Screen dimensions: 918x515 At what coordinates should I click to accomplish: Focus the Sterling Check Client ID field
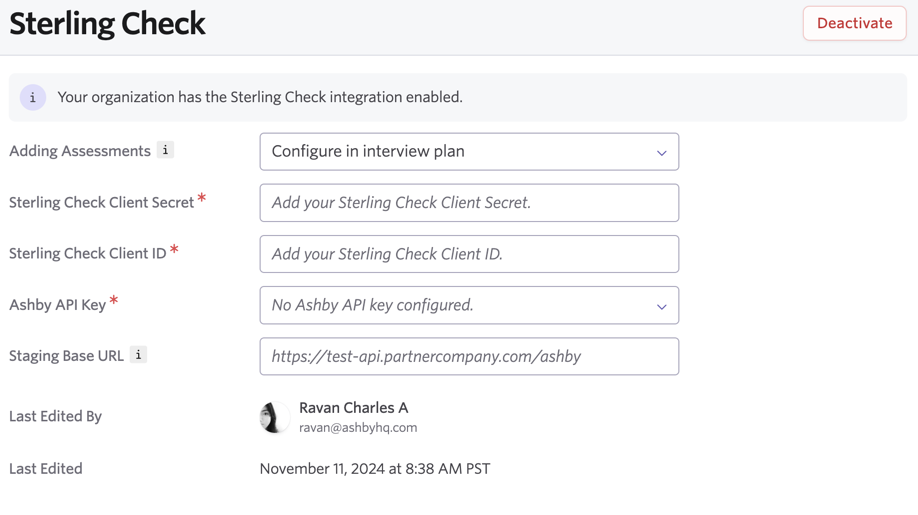(469, 254)
